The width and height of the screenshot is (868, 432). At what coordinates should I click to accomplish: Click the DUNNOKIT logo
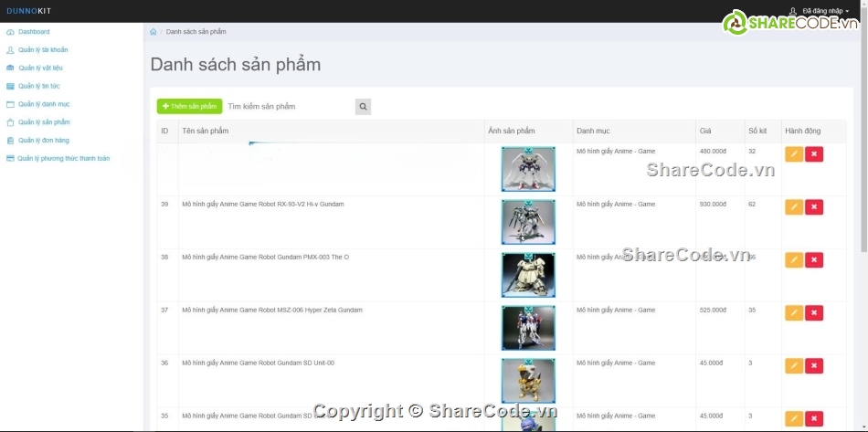point(29,11)
